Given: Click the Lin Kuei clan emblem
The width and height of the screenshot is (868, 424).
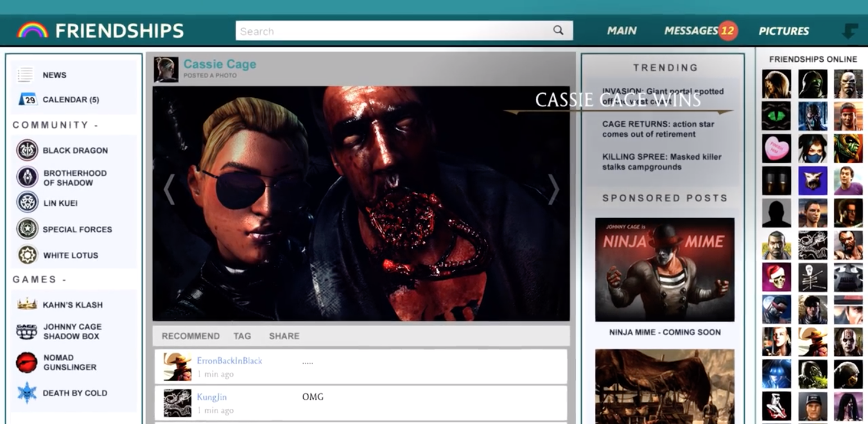Looking at the screenshot, I should pyautogui.click(x=27, y=202).
